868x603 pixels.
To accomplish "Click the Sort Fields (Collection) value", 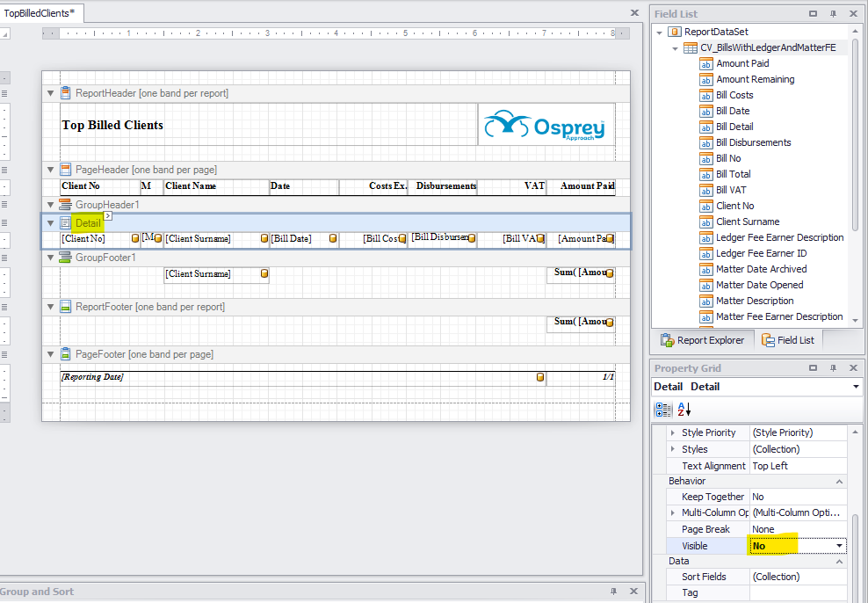I will click(x=798, y=577).
